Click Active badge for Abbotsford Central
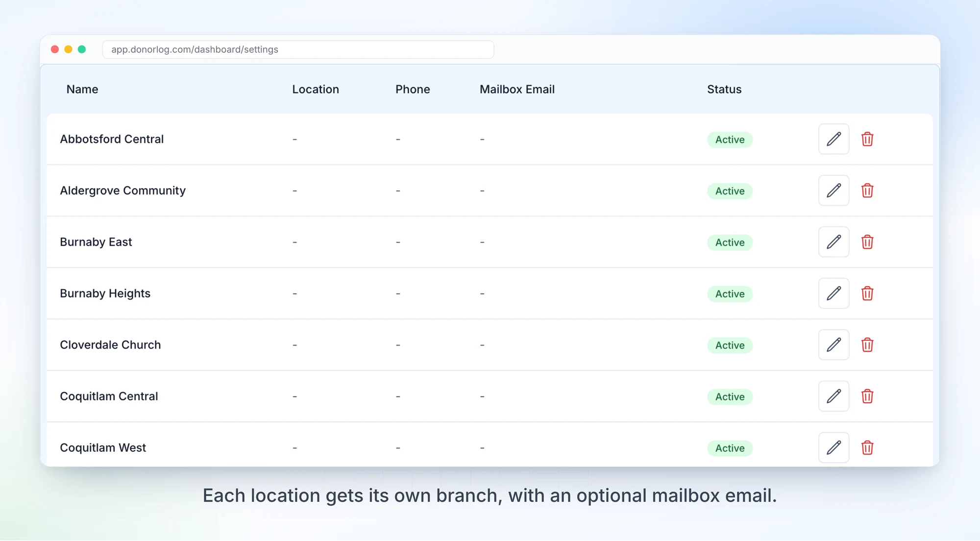 pyautogui.click(x=730, y=140)
